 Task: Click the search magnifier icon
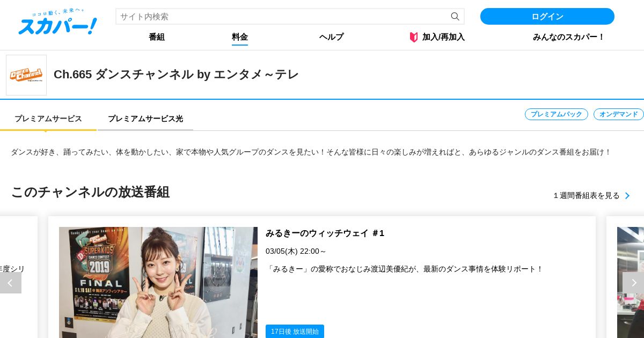pos(455,17)
